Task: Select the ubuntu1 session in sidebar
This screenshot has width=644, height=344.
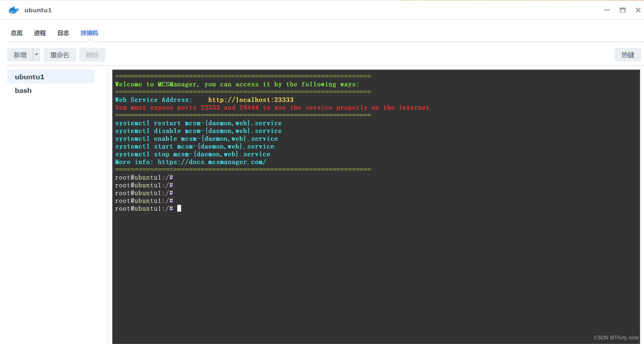Action: point(29,77)
